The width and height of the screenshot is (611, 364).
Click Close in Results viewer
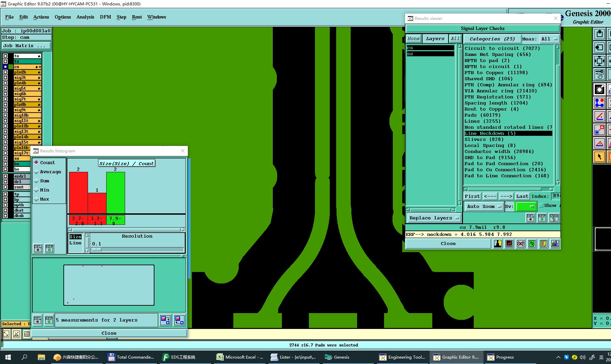pos(448,243)
